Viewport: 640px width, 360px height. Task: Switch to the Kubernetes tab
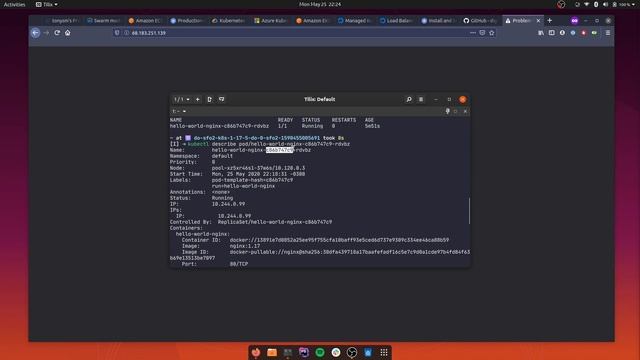click(x=229, y=20)
